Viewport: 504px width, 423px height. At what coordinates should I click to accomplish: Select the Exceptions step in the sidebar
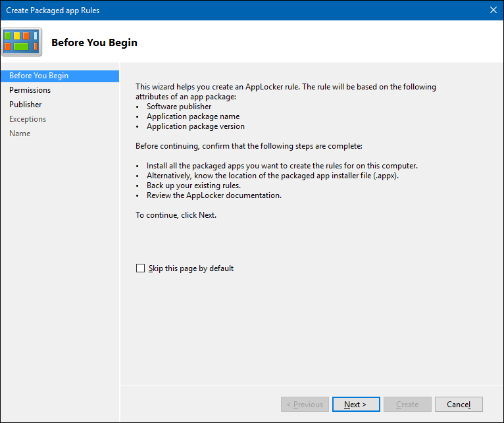(28, 119)
